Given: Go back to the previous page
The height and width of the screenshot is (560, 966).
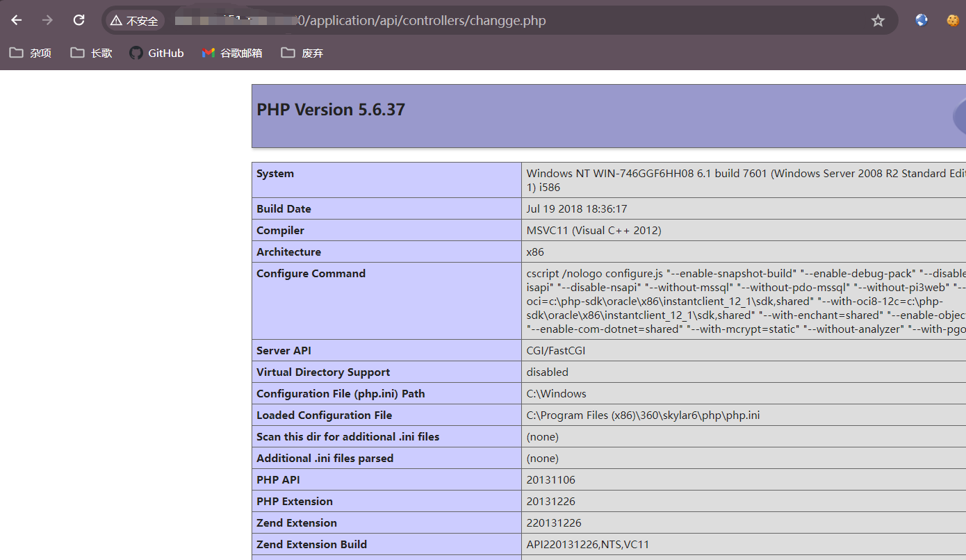Looking at the screenshot, I should (x=17, y=20).
